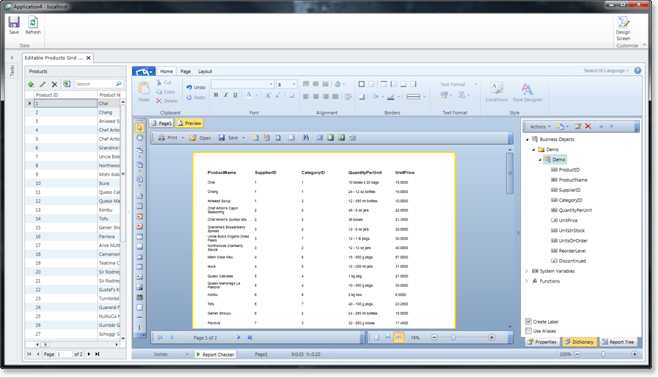This screenshot has width=658, height=377.
Task: Click red X delete icon in Dictionary toolbar
Action: tap(588, 126)
